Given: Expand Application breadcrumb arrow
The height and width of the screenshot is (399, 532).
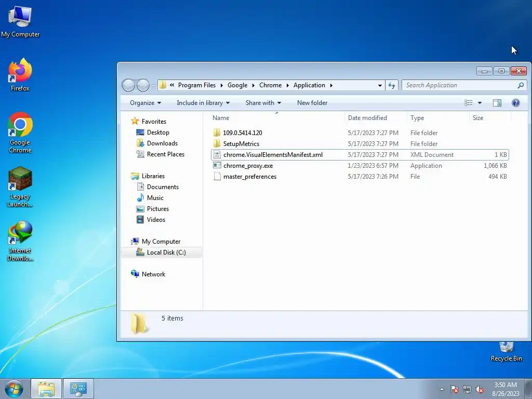Looking at the screenshot, I should (331, 85).
